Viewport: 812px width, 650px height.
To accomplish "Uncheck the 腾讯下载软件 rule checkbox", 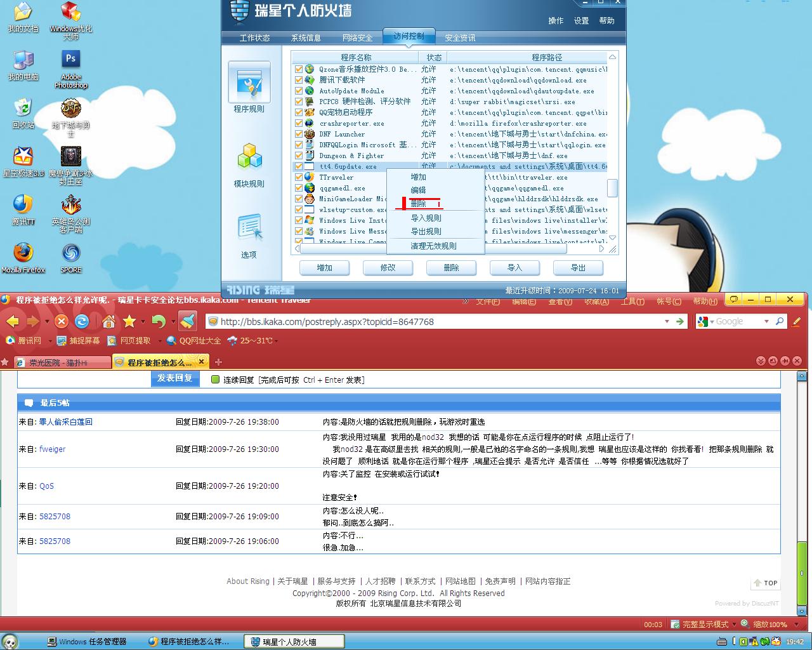I will coord(299,80).
